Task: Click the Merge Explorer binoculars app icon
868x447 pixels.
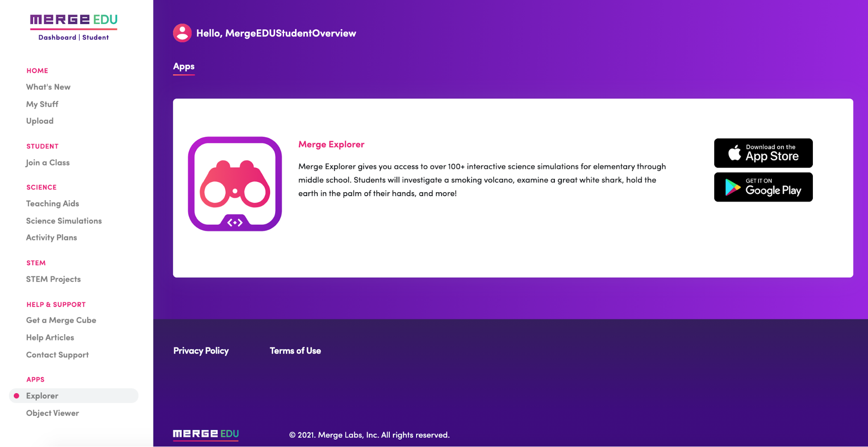Action: coord(234,182)
